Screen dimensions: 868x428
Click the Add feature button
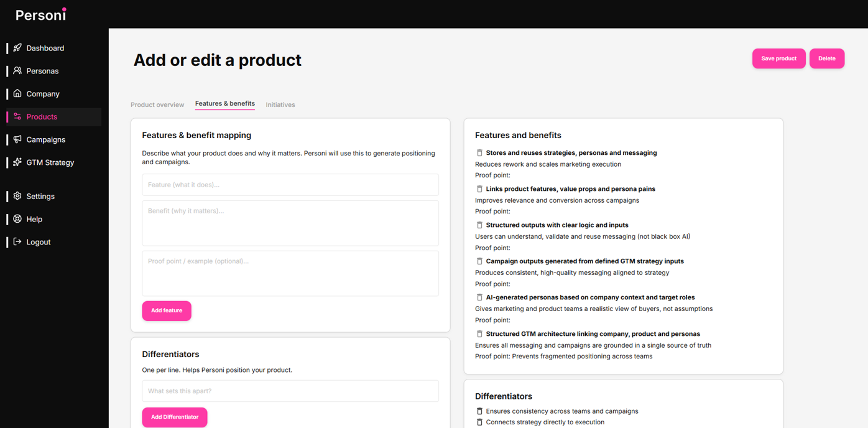click(167, 310)
